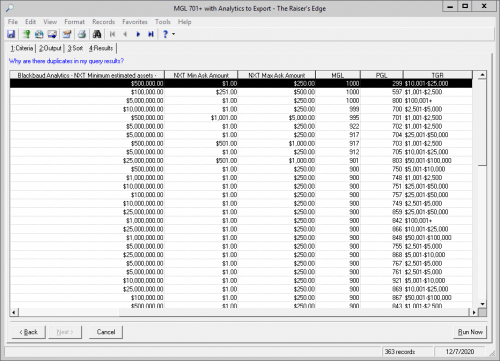Screen dimensions: 500x361
Task: Click horizontal scrollbar right arrow
Action: (474, 312)
